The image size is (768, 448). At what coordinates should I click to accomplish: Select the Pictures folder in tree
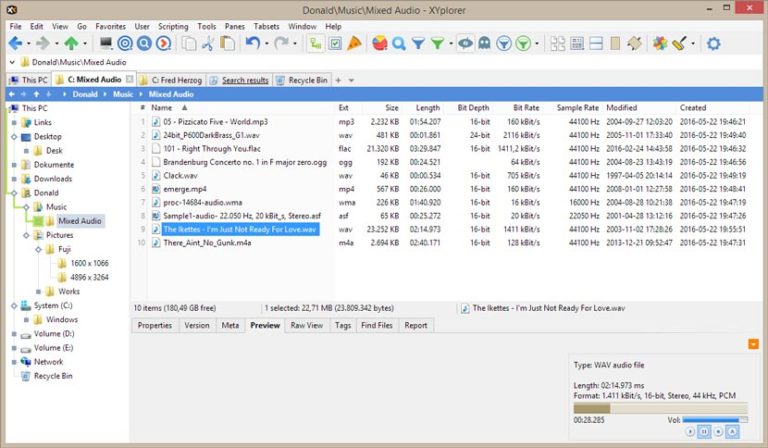[x=59, y=235]
